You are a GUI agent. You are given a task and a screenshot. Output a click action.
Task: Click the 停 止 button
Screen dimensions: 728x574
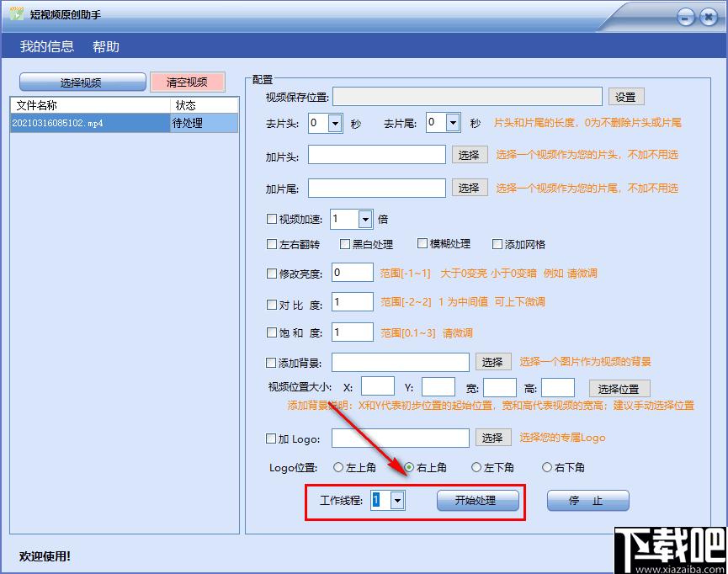[587, 500]
